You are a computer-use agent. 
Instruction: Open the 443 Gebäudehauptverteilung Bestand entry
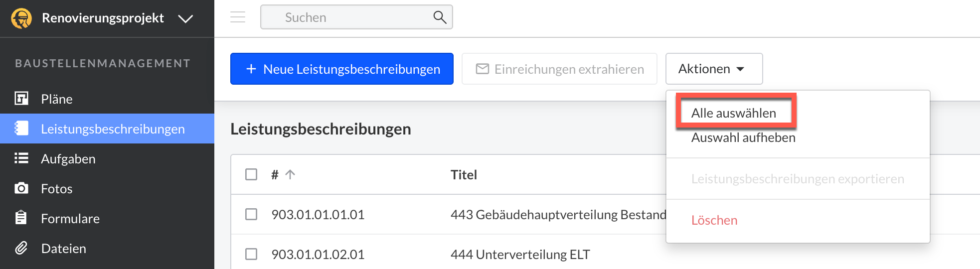coord(558,215)
